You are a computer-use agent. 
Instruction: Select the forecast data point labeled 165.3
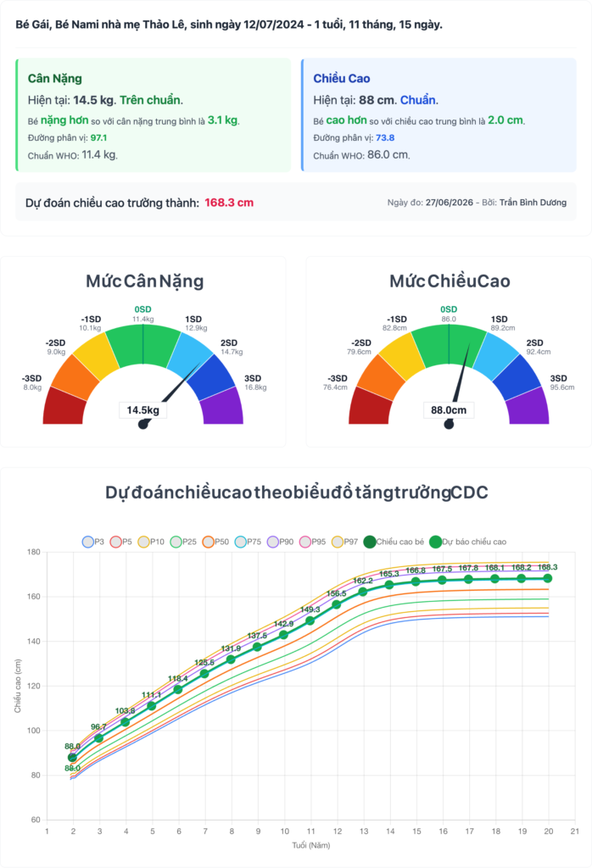[x=389, y=585]
